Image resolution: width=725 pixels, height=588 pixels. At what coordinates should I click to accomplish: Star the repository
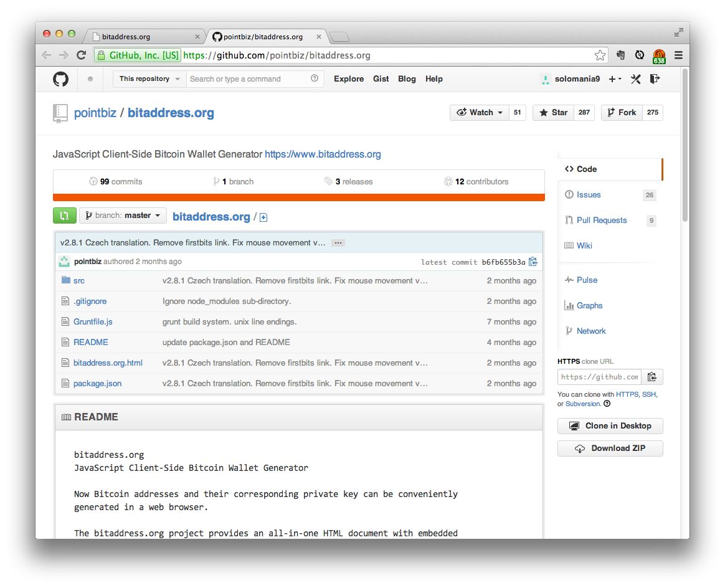[554, 112]
